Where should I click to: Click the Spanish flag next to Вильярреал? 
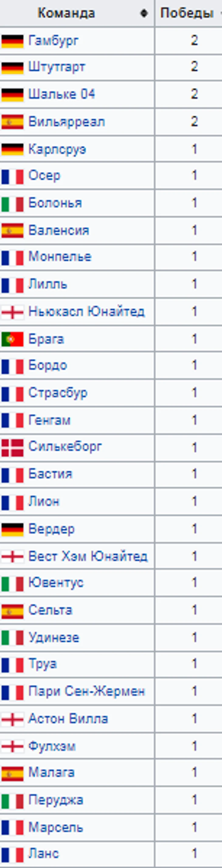click(12, 122)
